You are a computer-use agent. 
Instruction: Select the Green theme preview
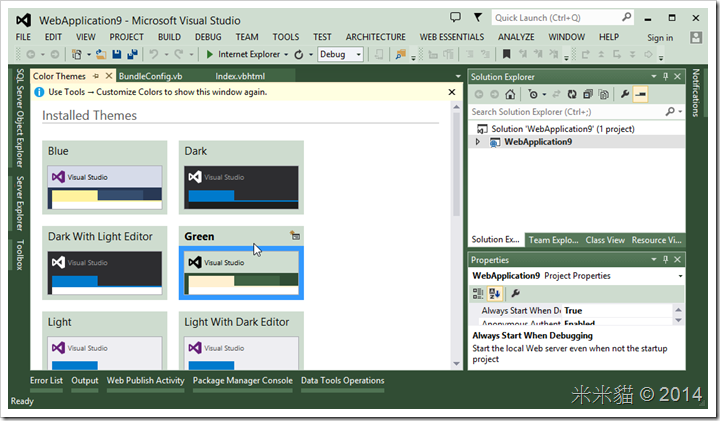(241, 273)
